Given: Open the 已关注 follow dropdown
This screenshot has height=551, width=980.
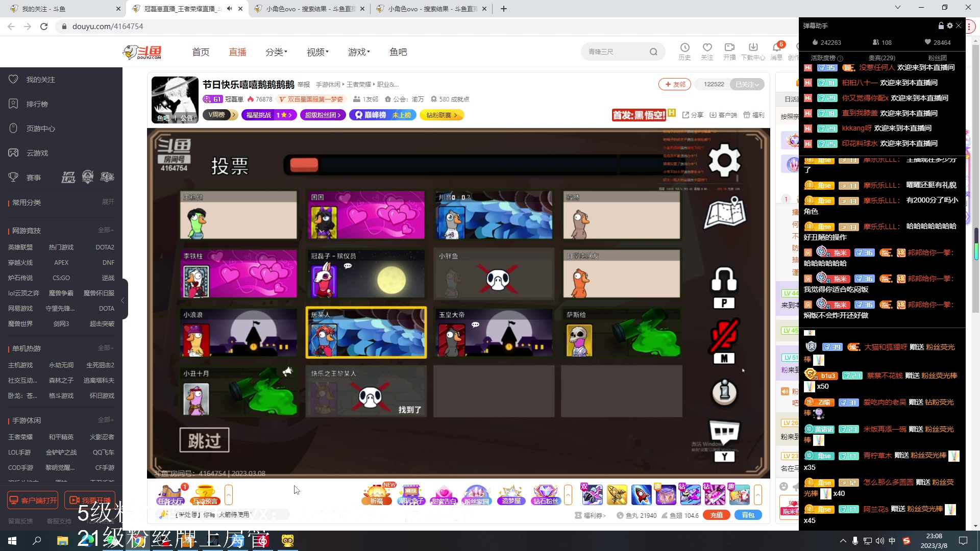Looking at the screenshot, I should (x=747, y=84).
